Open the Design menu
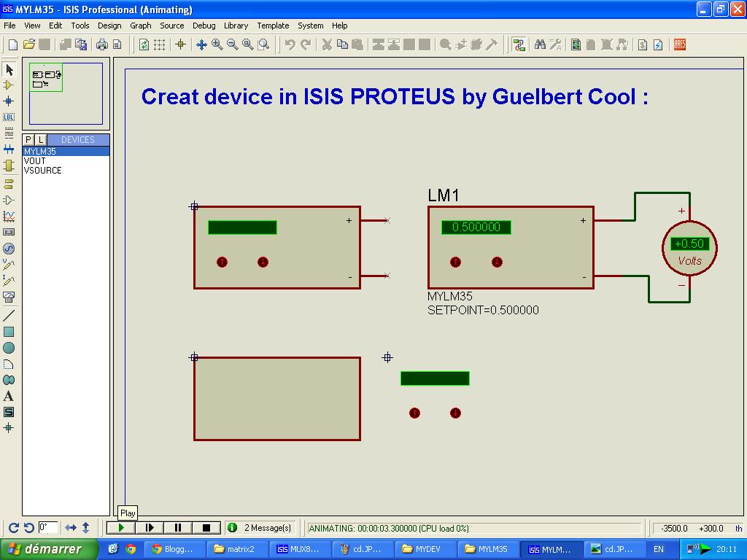Viewport: 747px width, 560px height. tap(109, 26)
